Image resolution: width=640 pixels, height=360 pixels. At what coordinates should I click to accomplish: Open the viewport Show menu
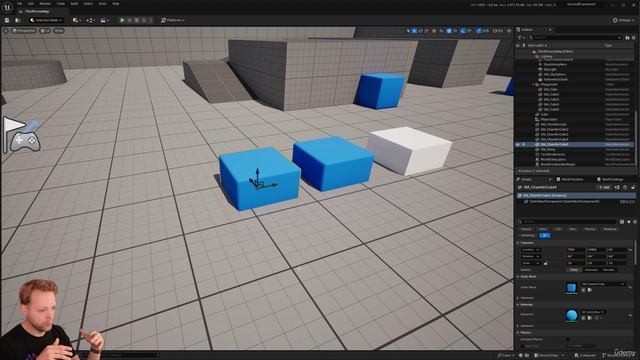(59, 31)
